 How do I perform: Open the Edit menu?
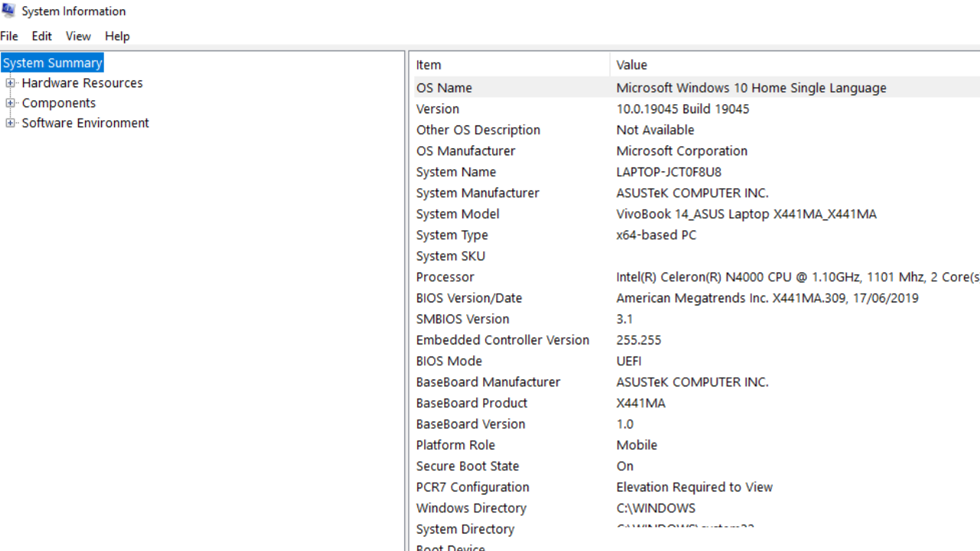pyautogui.click(x=42, y=36)
